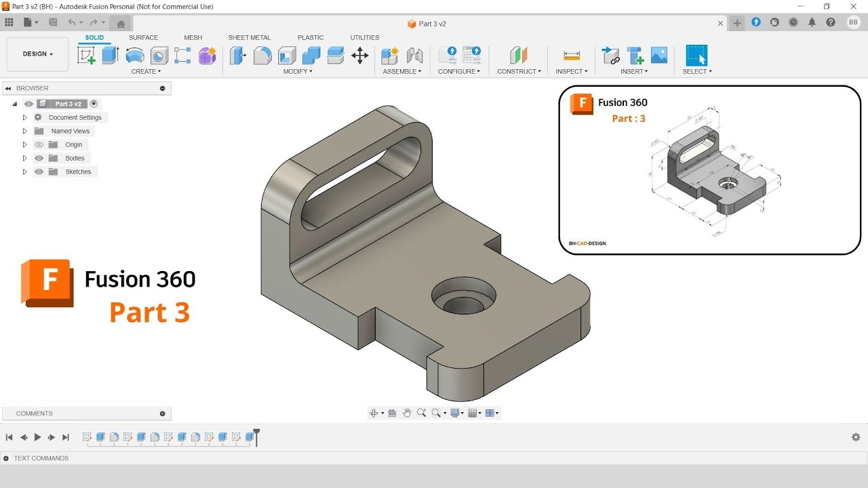The image size is (868, 488).
Task: Select the Combine tool
Action: click(311, 56)
